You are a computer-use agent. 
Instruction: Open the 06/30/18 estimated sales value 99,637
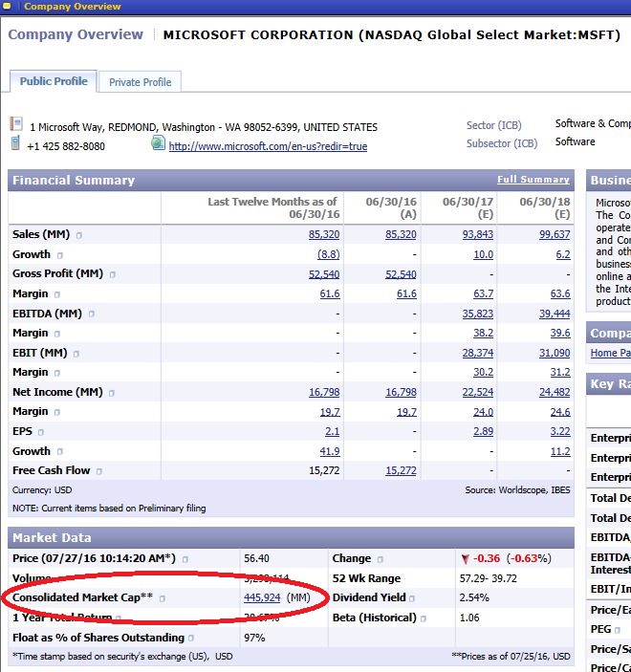pyautogui.click(x=554, y=234)
